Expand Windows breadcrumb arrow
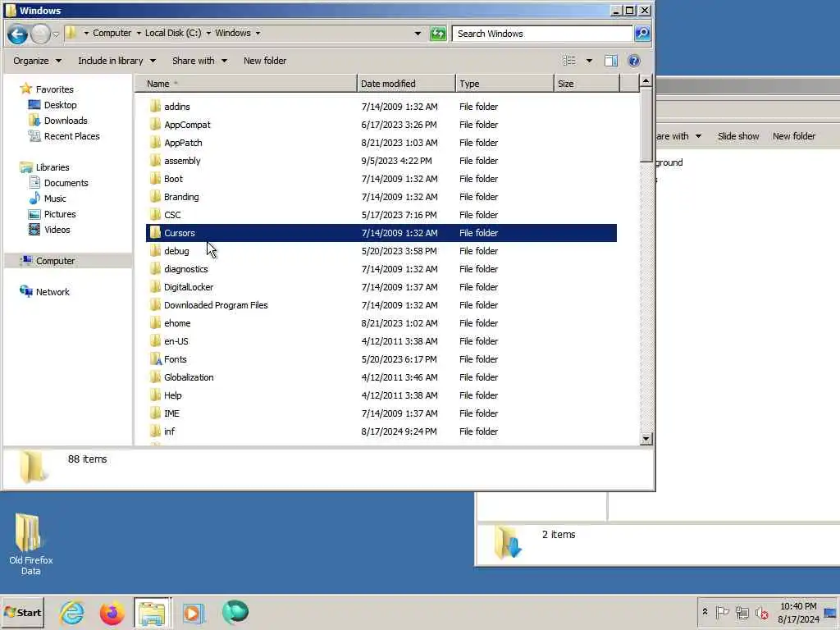Viewport: 840px width, 630px height. (x=258, y=33)
